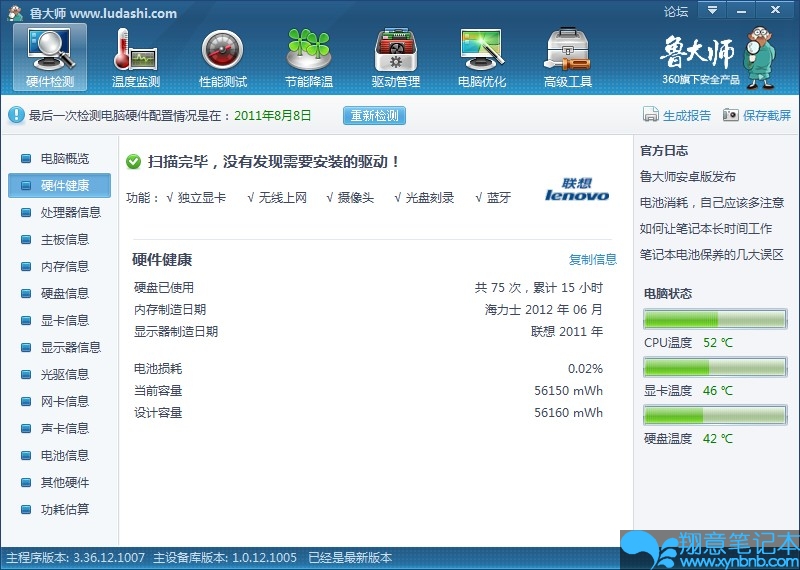Click the 无线上网 feature label

click(282, 198)
